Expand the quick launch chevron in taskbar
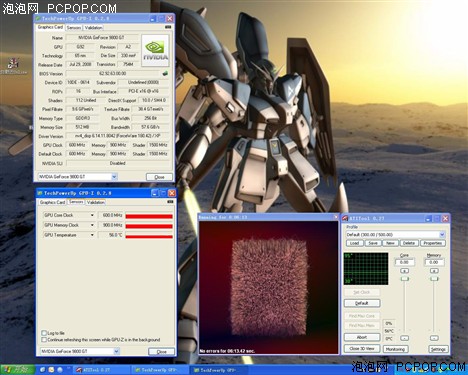The image size is (468, 375). point(68,369)
